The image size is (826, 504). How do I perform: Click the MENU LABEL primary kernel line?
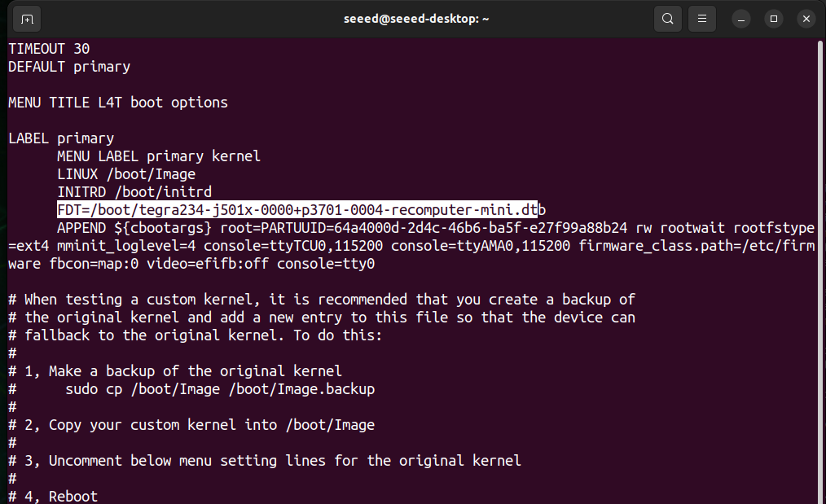tap(159, 156)
